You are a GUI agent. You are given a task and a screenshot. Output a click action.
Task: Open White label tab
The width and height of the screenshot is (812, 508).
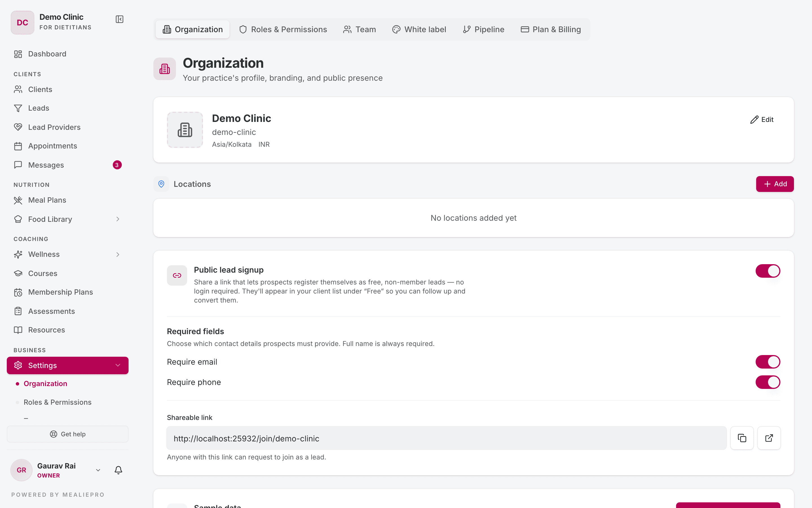point(419,29)
